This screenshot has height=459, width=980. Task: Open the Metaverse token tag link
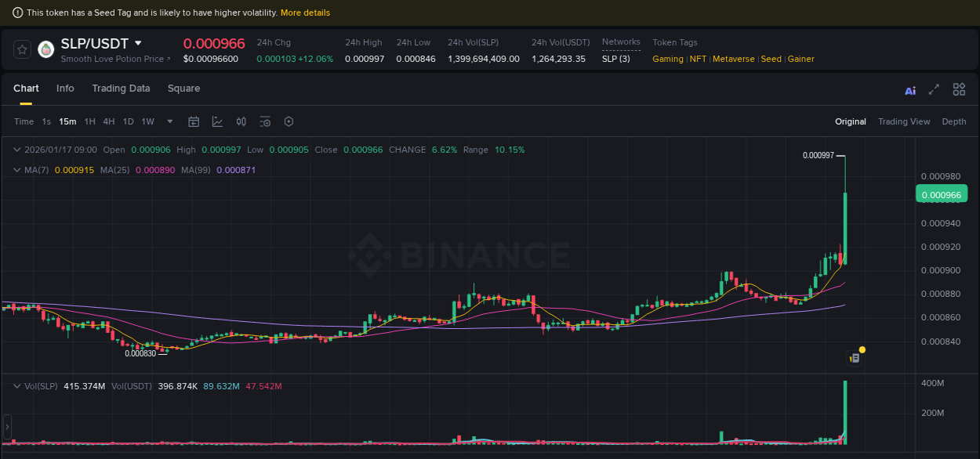(x=733, y=59)
